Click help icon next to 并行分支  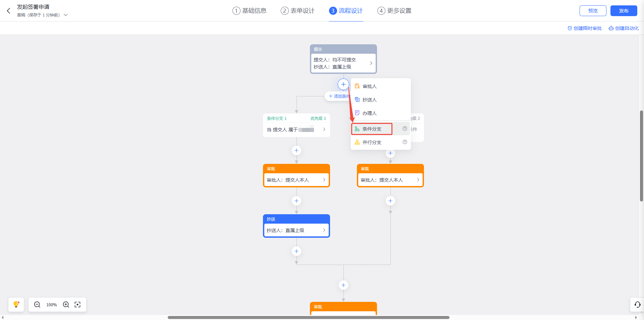pos(405,142)
